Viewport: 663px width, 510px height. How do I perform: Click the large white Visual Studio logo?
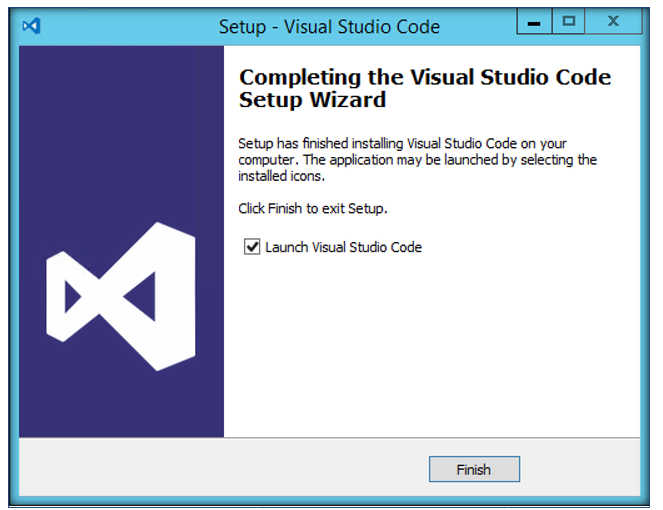coord(121,296)
